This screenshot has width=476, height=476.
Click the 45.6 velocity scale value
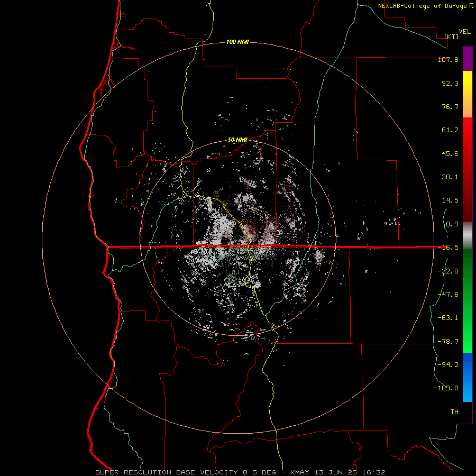[x=450, y=153]
